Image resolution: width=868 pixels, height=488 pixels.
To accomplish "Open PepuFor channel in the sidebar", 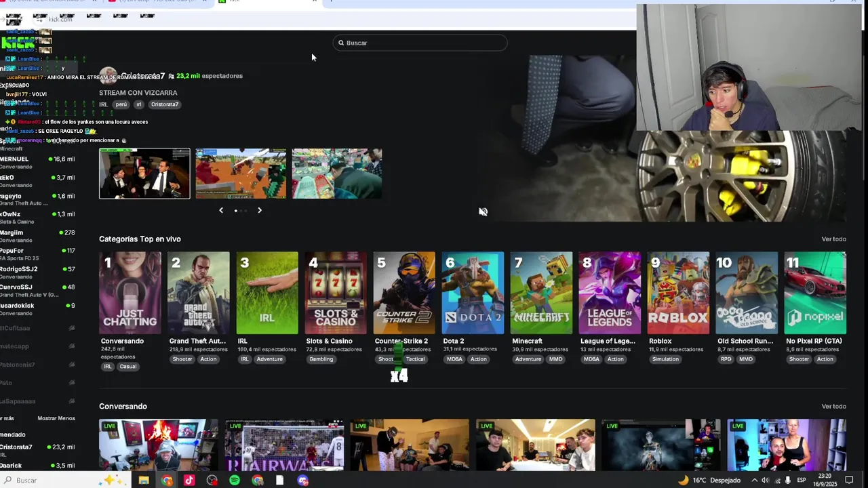I will 38,254.
